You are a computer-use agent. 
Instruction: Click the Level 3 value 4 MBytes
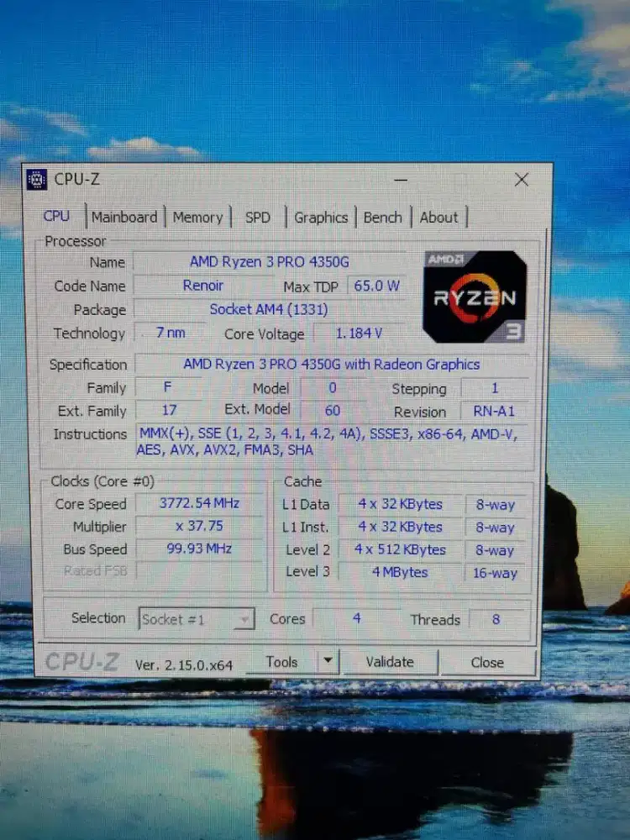[400, 572]
